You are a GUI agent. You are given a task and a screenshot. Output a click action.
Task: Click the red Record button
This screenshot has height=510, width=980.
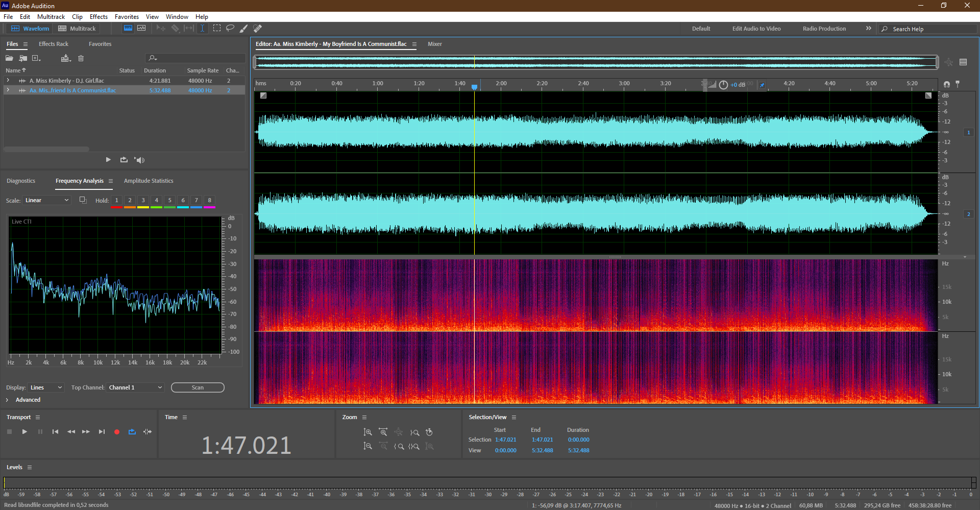pos(117,432)
